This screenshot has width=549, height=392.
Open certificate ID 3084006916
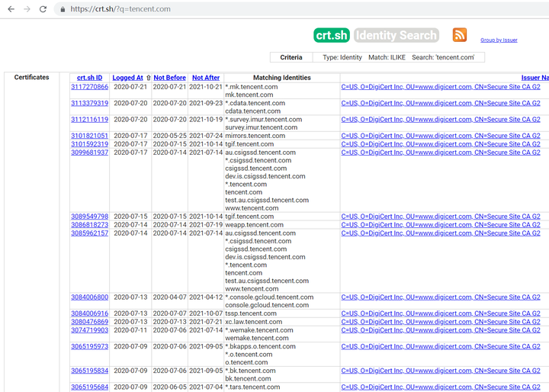(x=90, y=313)
